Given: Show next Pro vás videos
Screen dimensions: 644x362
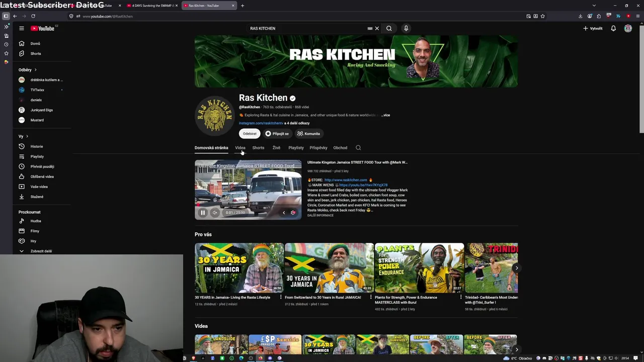Looking at the screenshot, I should (x=516, y=268).
